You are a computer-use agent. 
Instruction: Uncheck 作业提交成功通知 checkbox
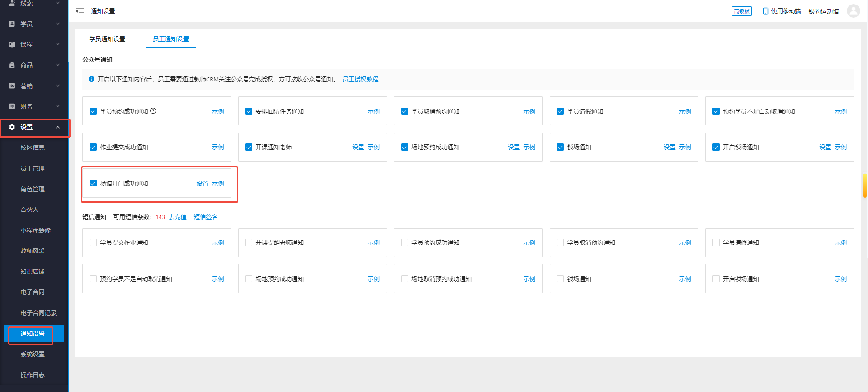[x=93, y=147]
